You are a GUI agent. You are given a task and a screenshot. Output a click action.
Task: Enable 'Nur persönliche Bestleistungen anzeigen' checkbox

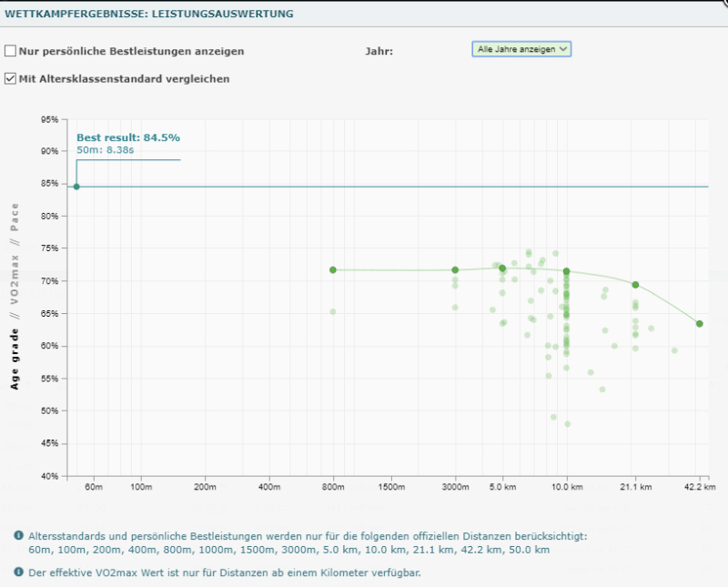[x=11, y=52]
